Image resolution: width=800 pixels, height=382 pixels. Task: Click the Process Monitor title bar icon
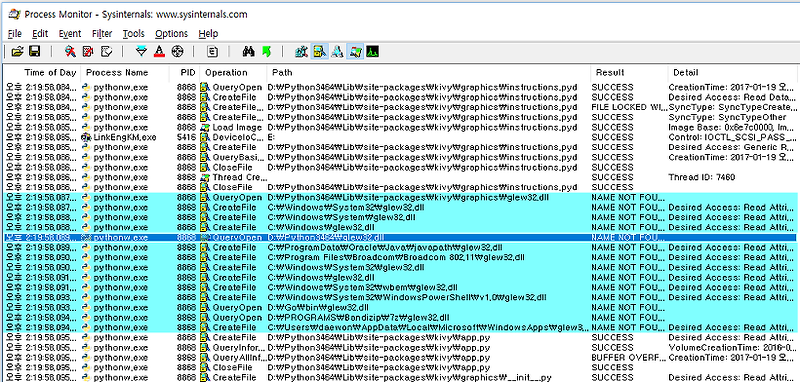(x=15, y=14)
